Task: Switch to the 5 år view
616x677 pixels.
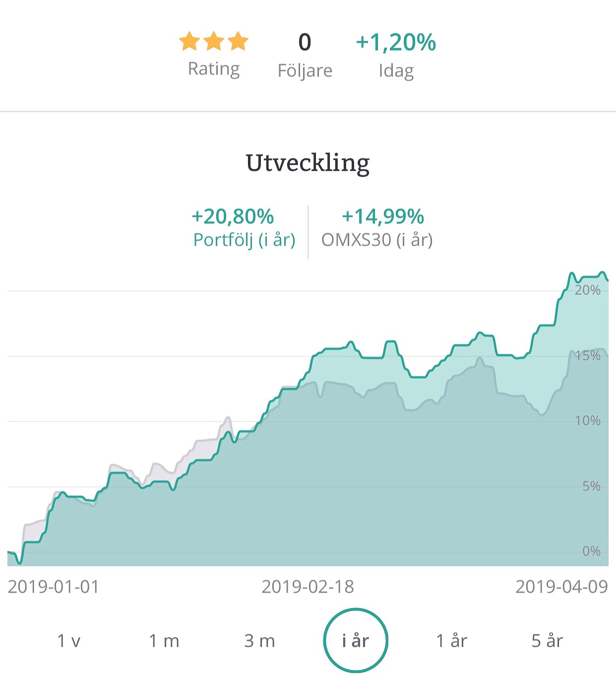Action: [x=547, y=641]
